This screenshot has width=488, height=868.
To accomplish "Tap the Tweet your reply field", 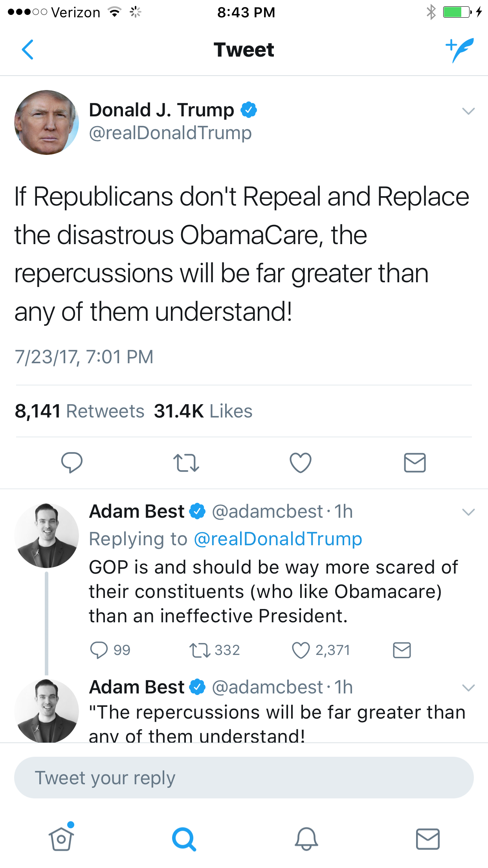I will 244,778.
